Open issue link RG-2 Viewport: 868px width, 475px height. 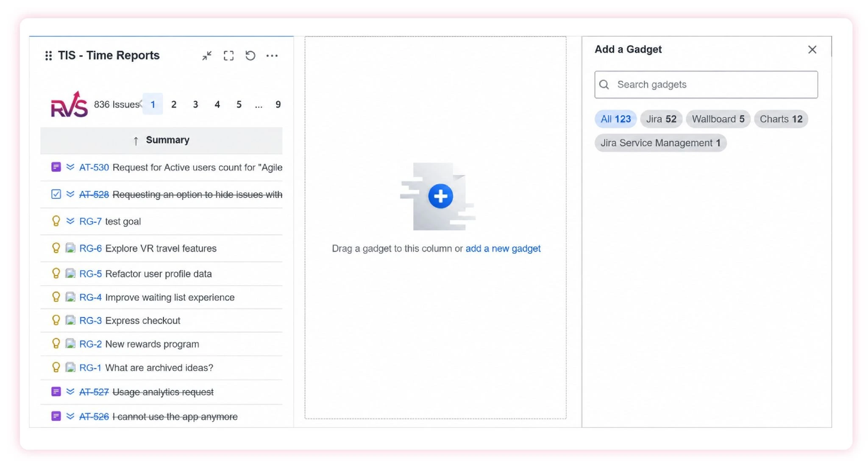coord(90,344)
